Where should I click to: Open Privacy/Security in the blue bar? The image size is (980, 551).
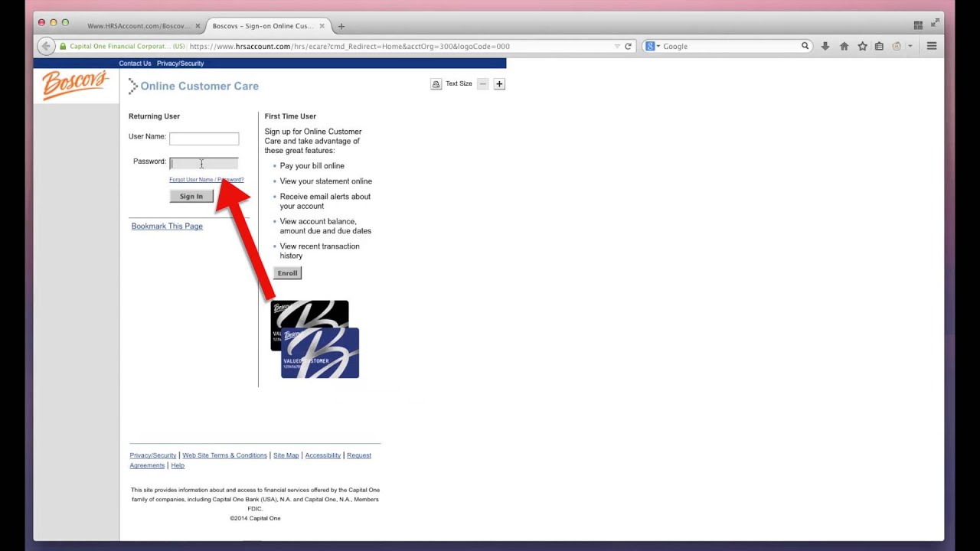click(180, 64)
